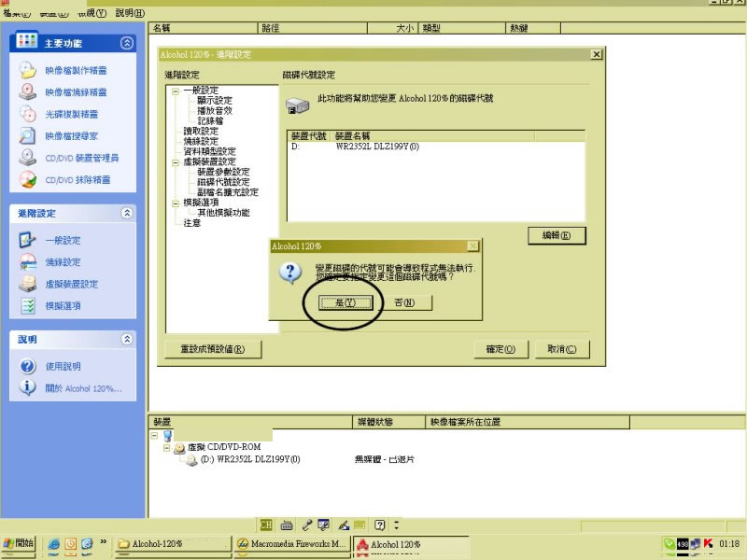The image size is (747, 560).
Task: Collapse the root computer node in device list
Action: tap(154, 435)
